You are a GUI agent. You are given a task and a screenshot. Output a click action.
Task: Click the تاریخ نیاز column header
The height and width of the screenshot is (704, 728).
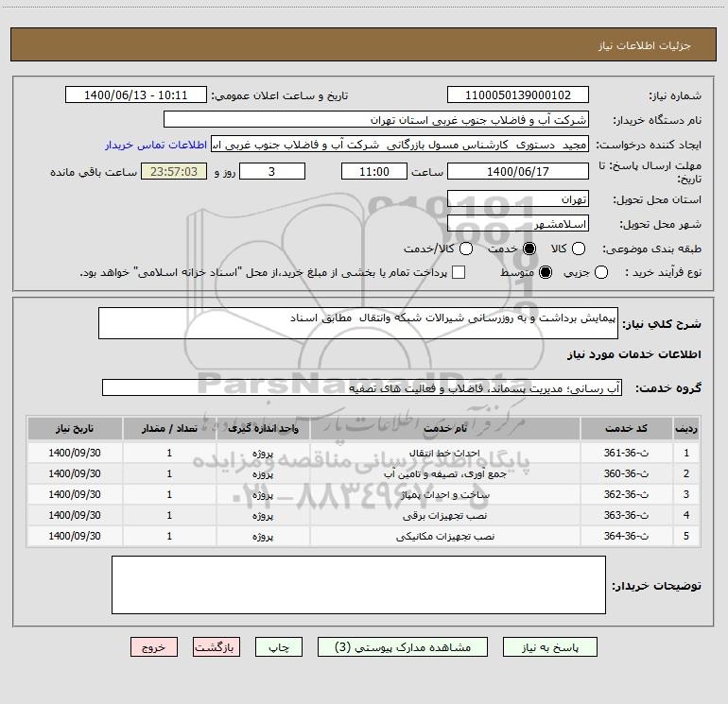point(75,428)
